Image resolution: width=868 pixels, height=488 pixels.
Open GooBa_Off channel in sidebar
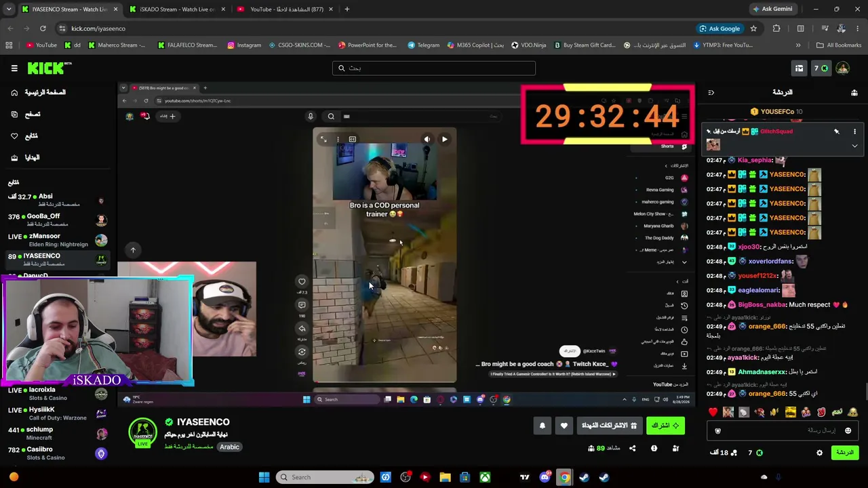coord(58,220)
